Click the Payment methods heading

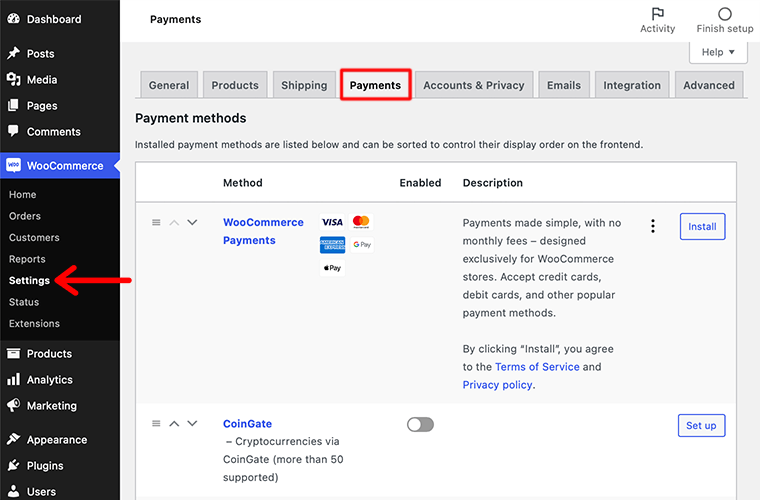click(x=190, y=118)
